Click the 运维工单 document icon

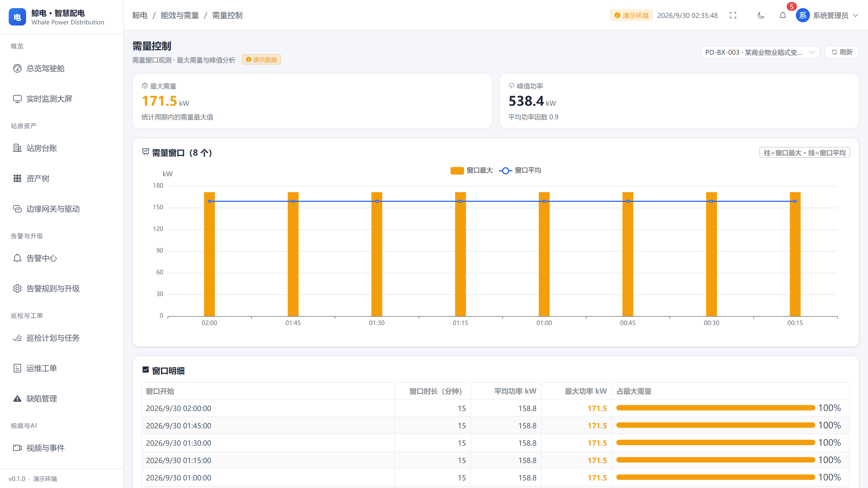point(17,368)
